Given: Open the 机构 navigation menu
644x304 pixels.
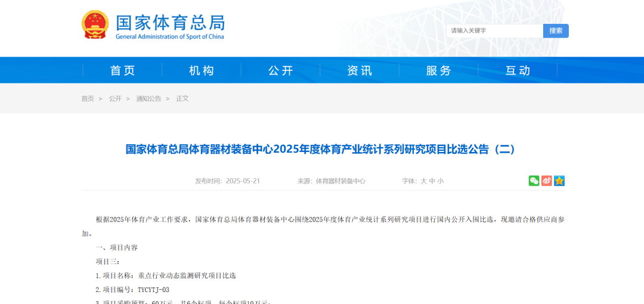Looking at the screenshot, I should click(202, 71).
